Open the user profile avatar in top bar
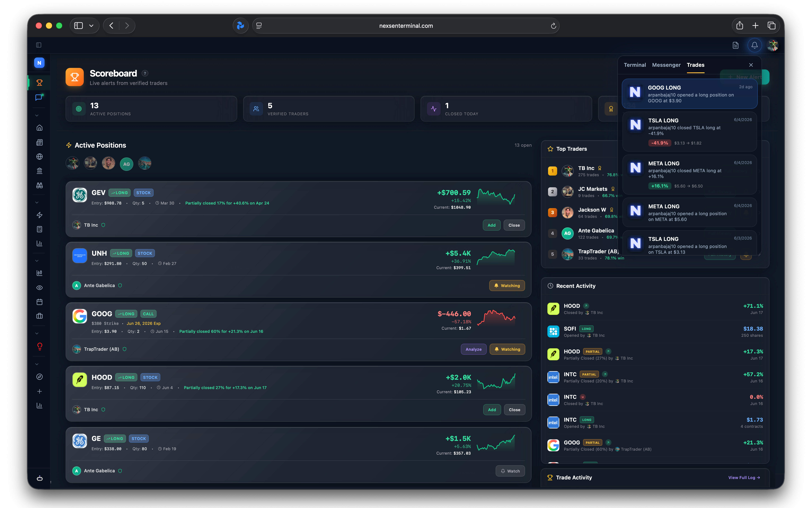 (x=773, y=45)
